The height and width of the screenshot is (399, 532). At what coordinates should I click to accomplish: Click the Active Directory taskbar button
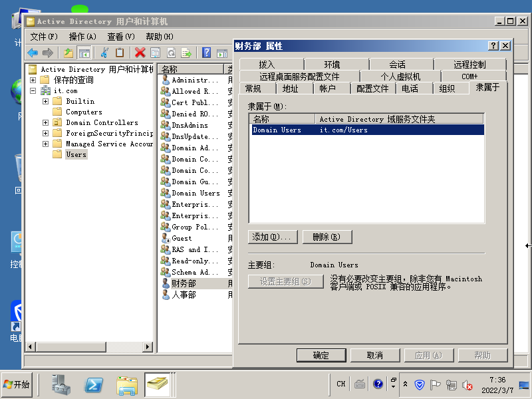pos(158,384)
